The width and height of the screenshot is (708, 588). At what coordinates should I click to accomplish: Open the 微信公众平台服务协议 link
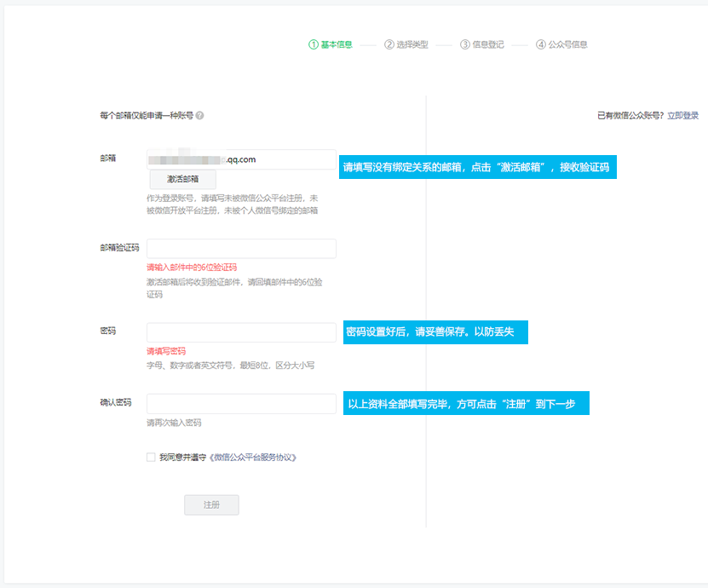coord(253,458)
